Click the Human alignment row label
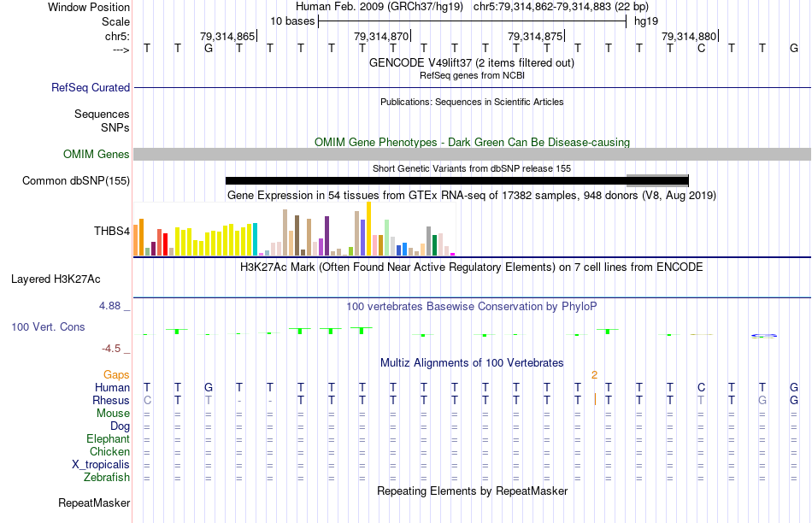Image resolution: width=812 pixels, height=523 pixels. tap(112, 387)
